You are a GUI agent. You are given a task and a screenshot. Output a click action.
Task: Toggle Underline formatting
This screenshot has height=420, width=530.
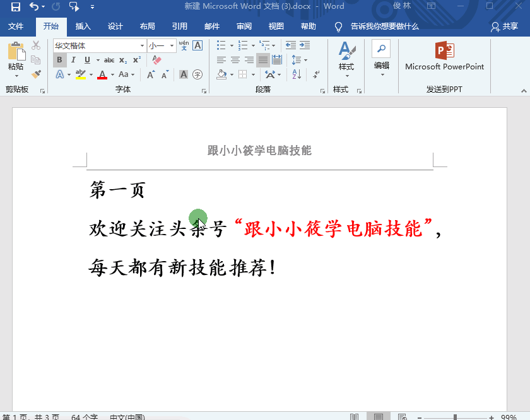pyautogui.click(x=87, y=60)
